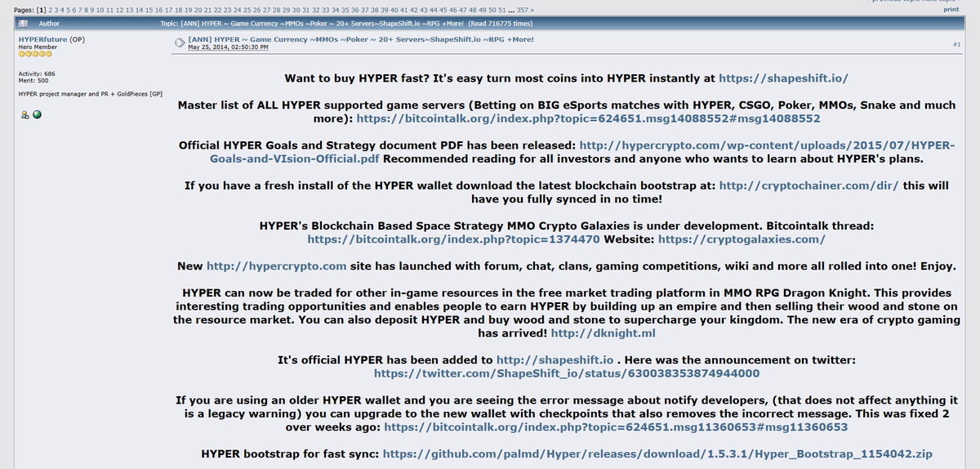Click the 'Merit: 500' text
980x469 pixels.
33,81
